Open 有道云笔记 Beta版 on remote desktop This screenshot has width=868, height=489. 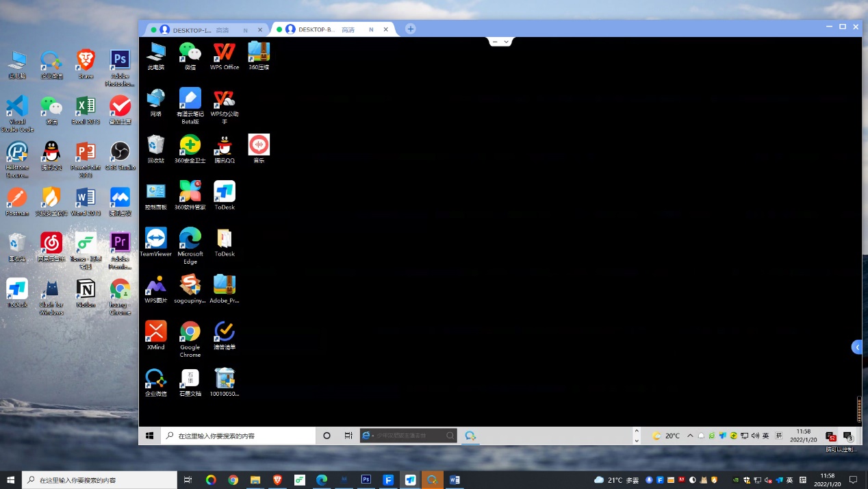(x=190, y=106)
